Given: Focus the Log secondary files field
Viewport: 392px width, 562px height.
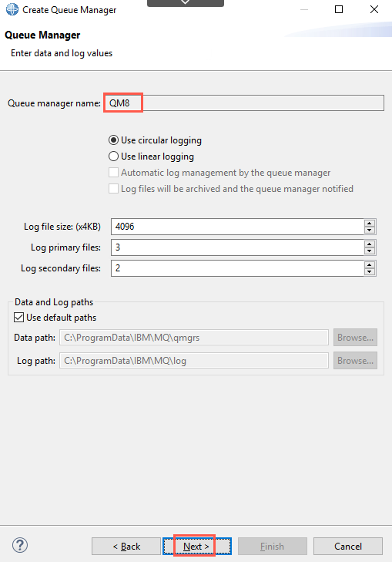Looking at the screenshot, I should click(x=237, y=268).
